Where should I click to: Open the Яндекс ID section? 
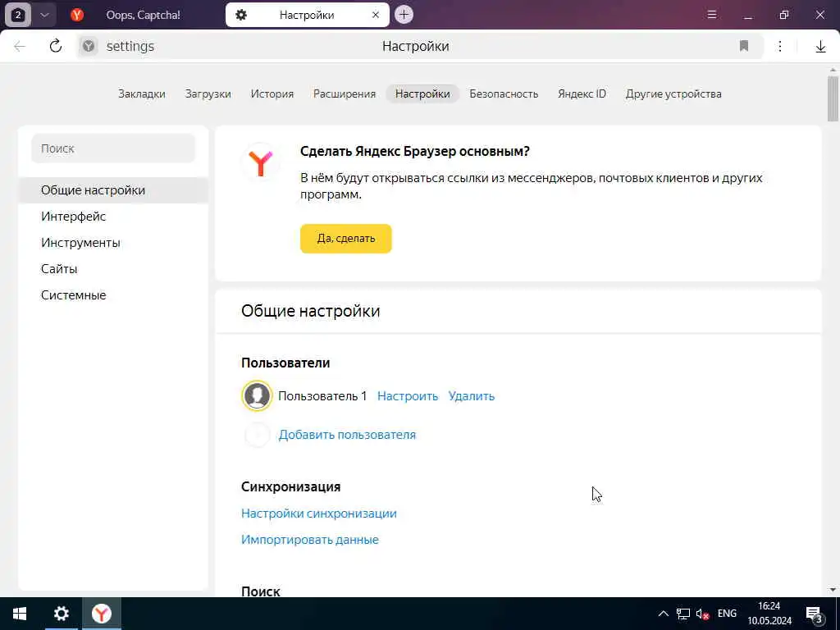(x=582, y=94)
